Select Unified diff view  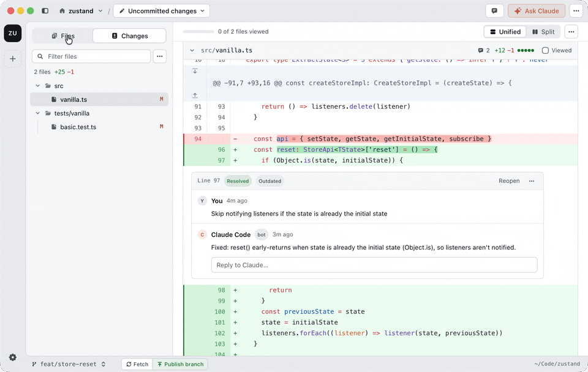[x=505, y=32]
